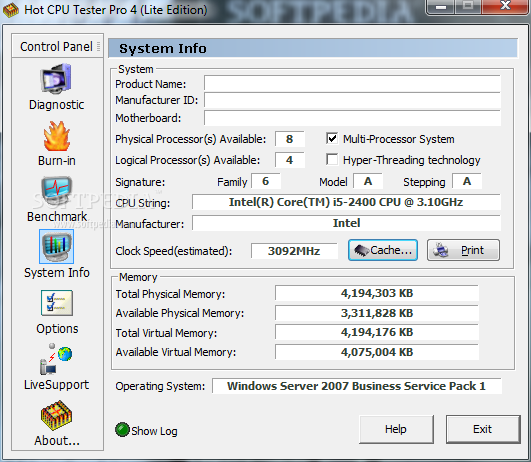Viewport: 531px width, 462px height.
Task: Click the Motherboard field
Action: 352,118
